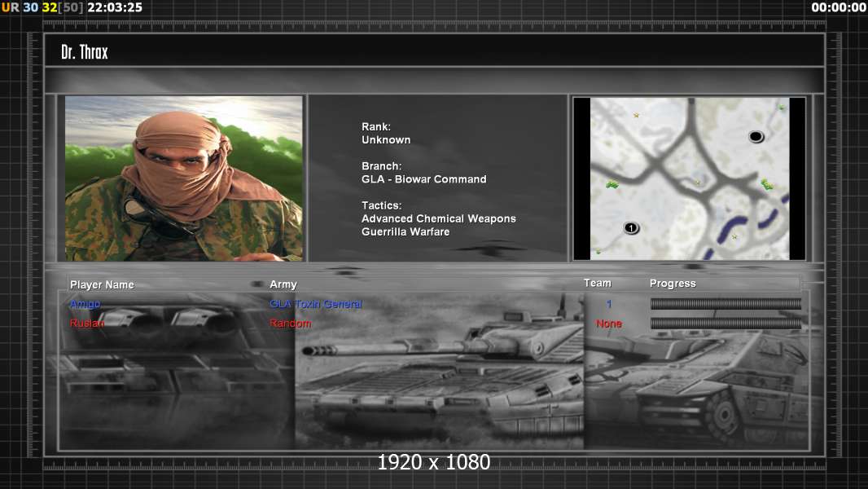Image resolution: width=868 pixels, height=489 pixels.
Task: Click the unnumbered black start position marker
Action: coord(756,136)
